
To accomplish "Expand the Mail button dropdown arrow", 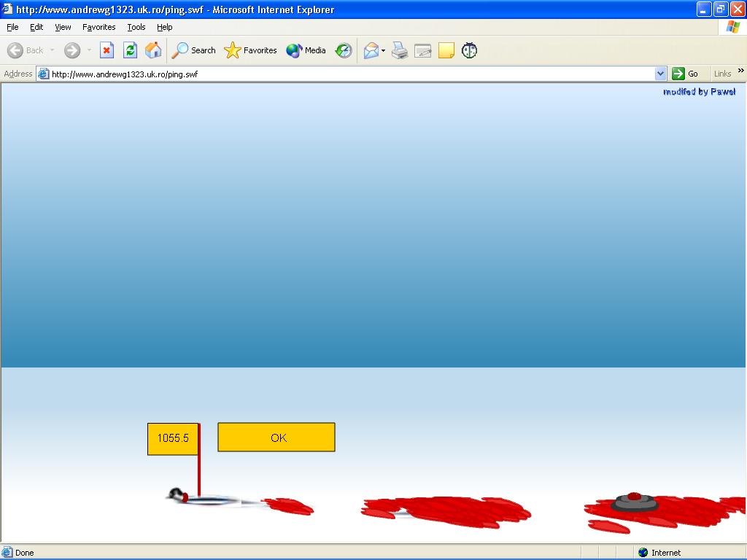I will pos(383,50).
